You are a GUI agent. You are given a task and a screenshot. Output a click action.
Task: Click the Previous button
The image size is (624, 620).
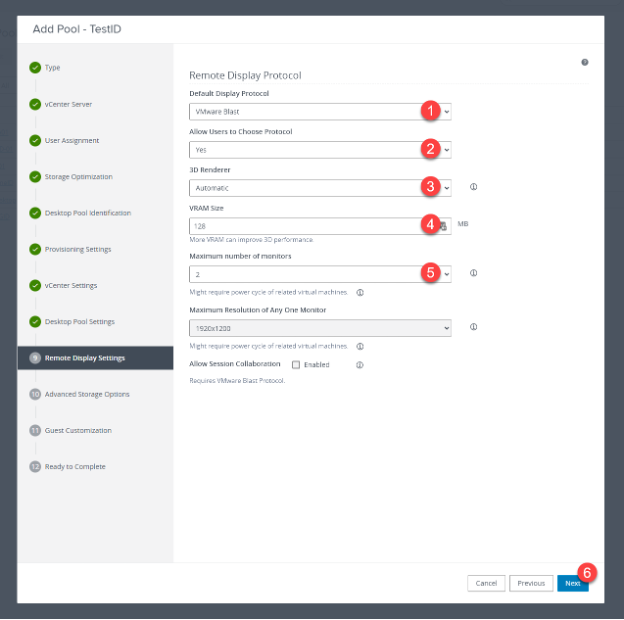tap(531, 583)
